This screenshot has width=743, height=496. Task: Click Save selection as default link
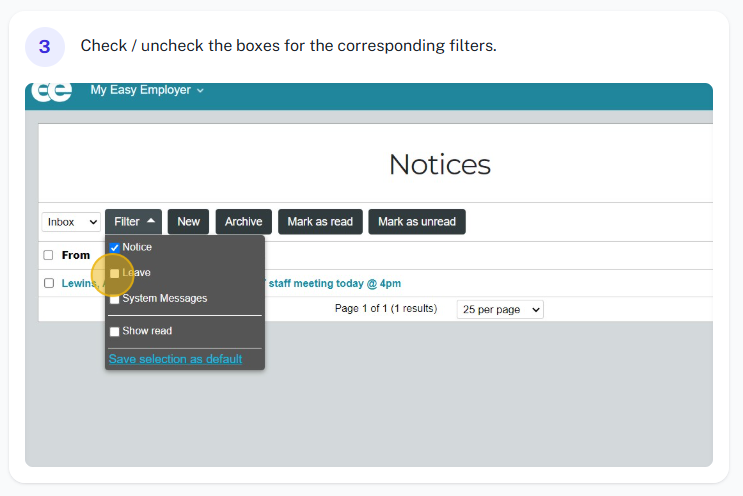175,359
